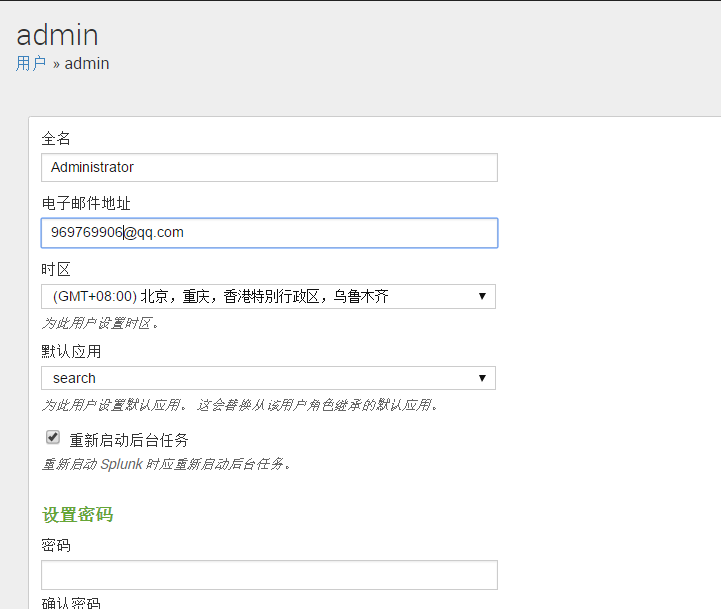The width and height of the screenshot is (721, 609).
Task: Click the green 设置密码 section heading
Action: coord(77,515)
